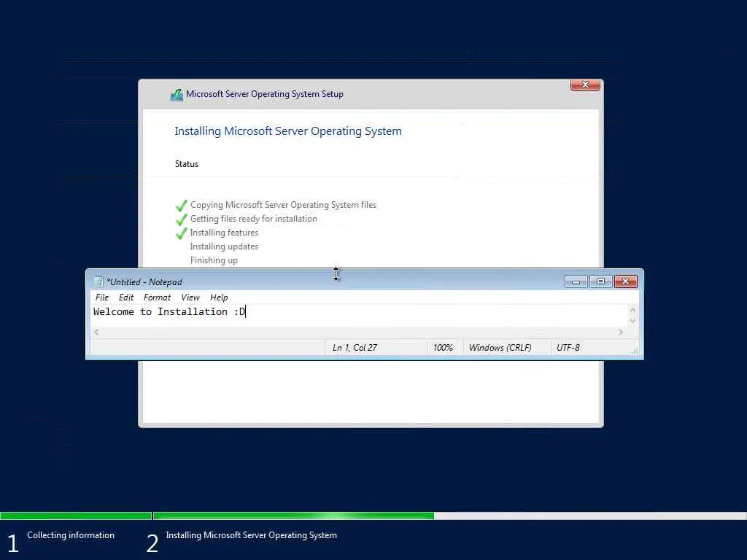
Task: Click the completed Collecting information progress bar
Action: [x=76, y=516]
